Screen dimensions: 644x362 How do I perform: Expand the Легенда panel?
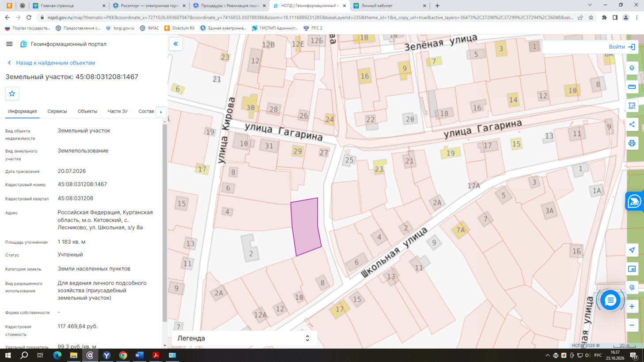(244, 338)
